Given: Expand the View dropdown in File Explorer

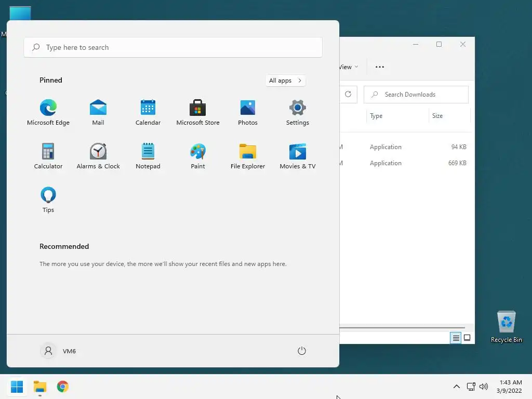Looking at the screenshot, I should 349,67.
